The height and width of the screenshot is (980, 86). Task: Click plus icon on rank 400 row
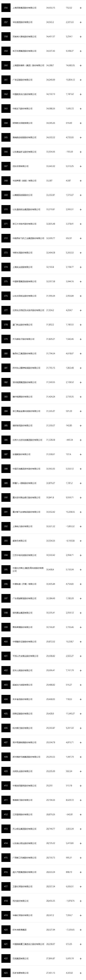(81, 642)
